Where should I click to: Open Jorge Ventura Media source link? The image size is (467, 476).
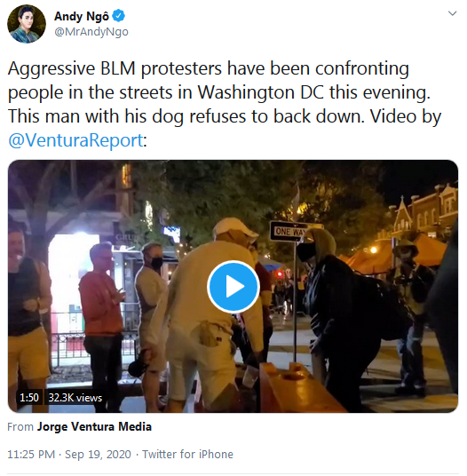[x=94, y=426]
